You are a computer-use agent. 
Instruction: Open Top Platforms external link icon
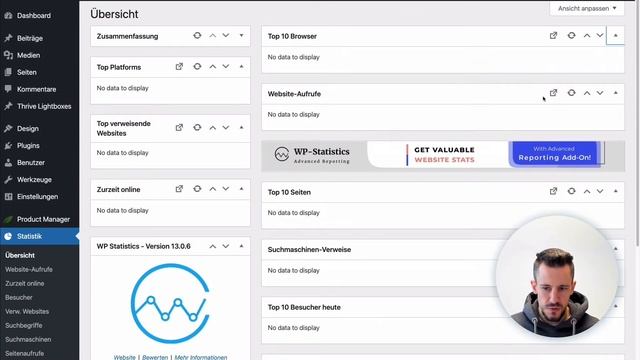tap(179, 67)
